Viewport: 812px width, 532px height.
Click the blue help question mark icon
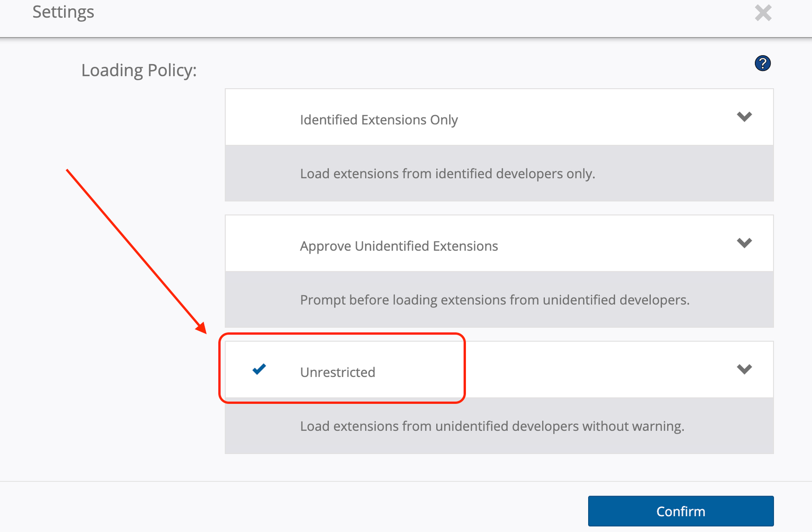pos(762,64)
